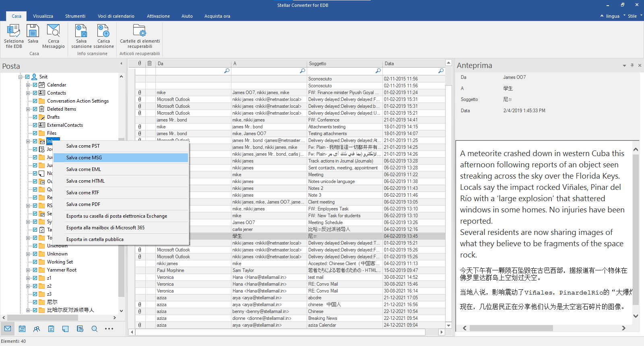Screen dimensions: 644x346
Task: Toggle ExternalContacts checkbox
Action: [x=35, y=125]
